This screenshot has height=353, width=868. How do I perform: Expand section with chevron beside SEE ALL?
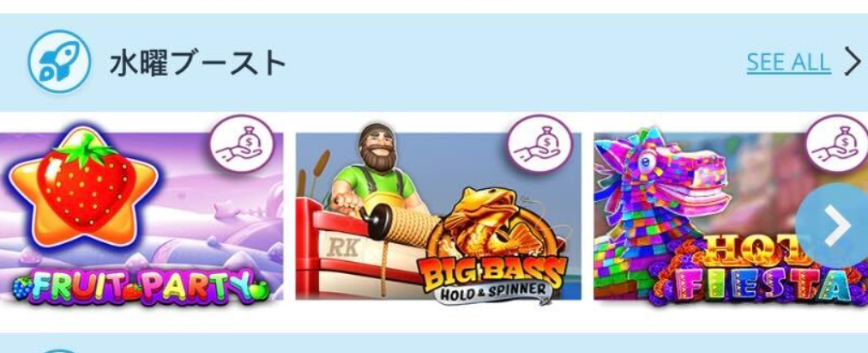[853, 62]
